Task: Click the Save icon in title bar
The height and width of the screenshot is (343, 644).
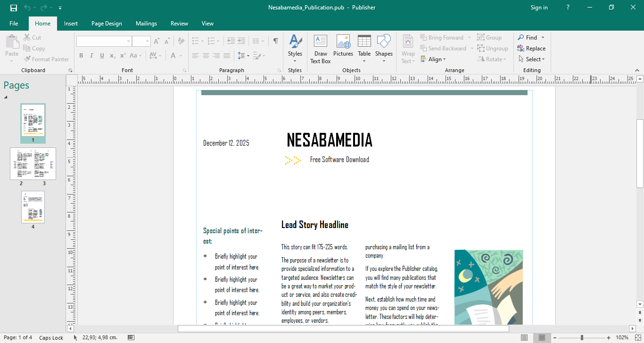Action: tap(14, 8)
